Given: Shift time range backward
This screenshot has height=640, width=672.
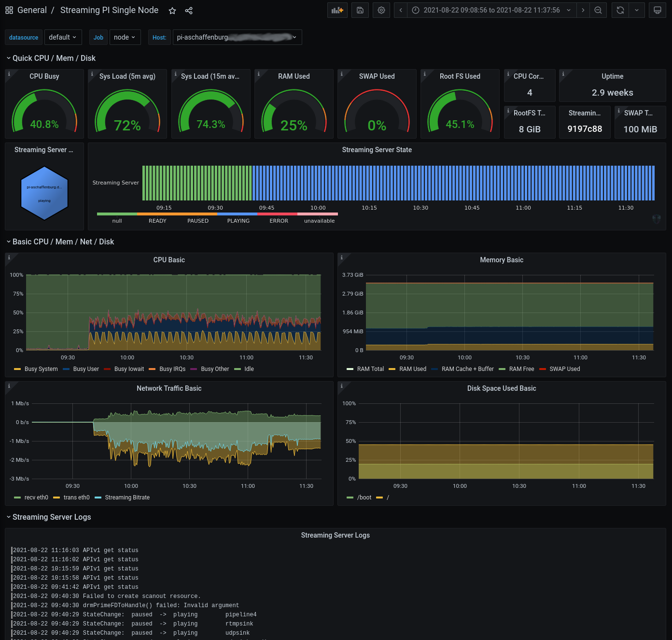Looking at the screenshot, I should tap(401, 10).
